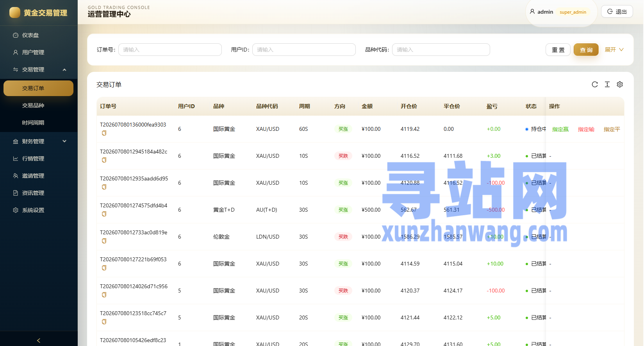Open 资讯管理 in the sidebar
644x346 pixels.
[x=39, y=193]
